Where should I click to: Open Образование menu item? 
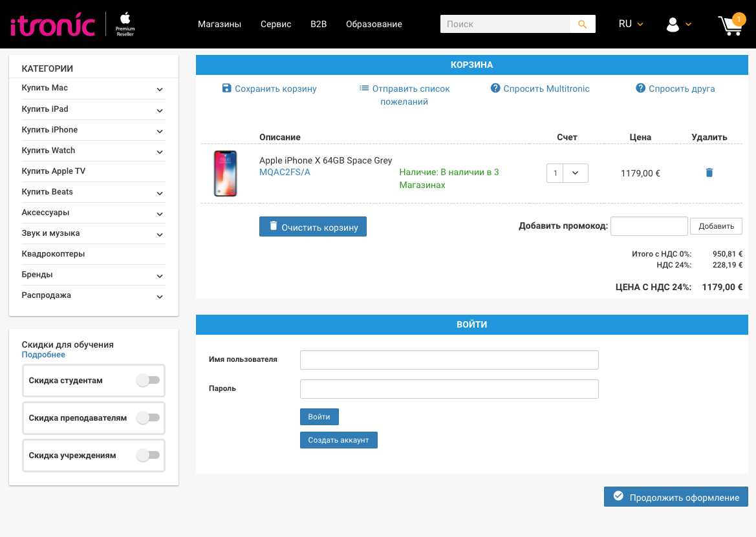click(374, 24)
